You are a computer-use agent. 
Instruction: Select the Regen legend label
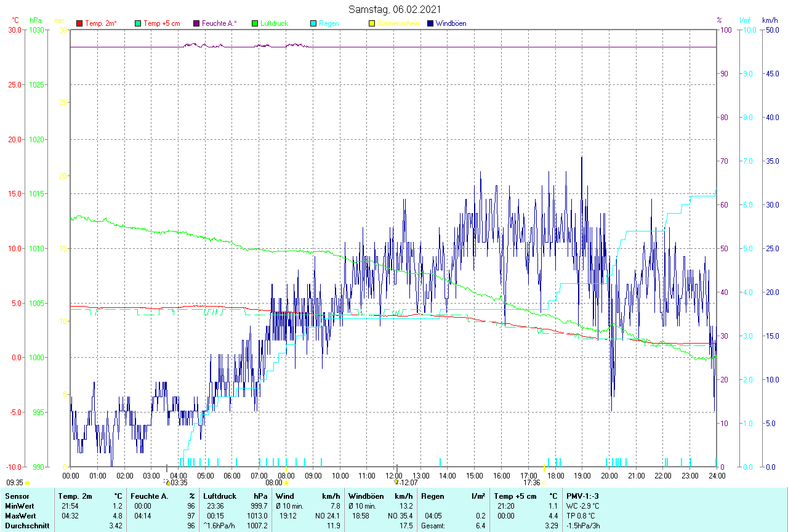pyautogui.click(x=328, y=23)
